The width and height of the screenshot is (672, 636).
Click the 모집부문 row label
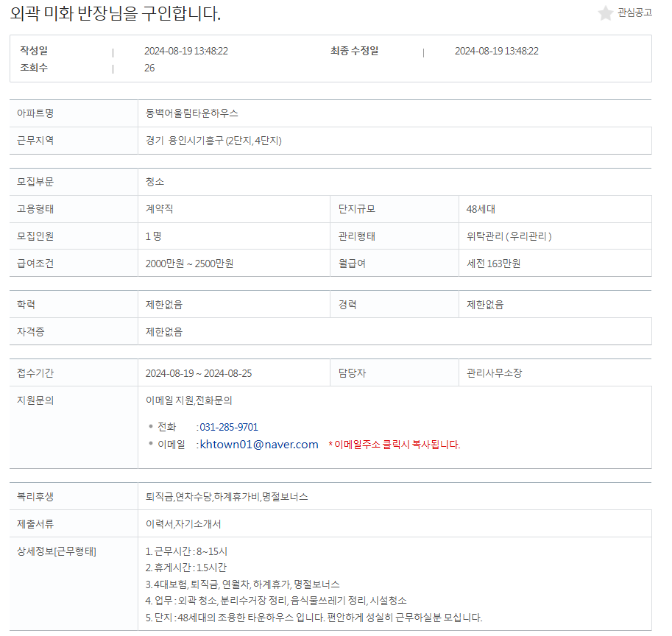point(35,182)
